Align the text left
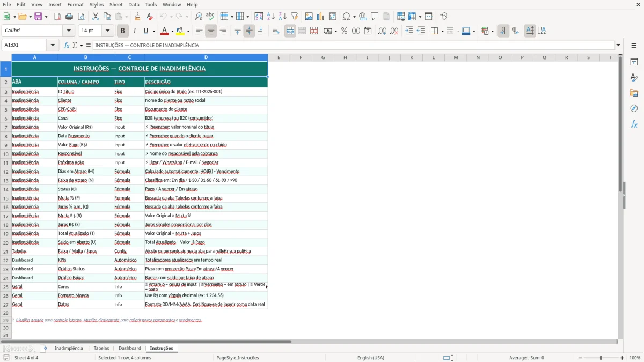Viewport: 644px width, 362px height. coord(199,31)
